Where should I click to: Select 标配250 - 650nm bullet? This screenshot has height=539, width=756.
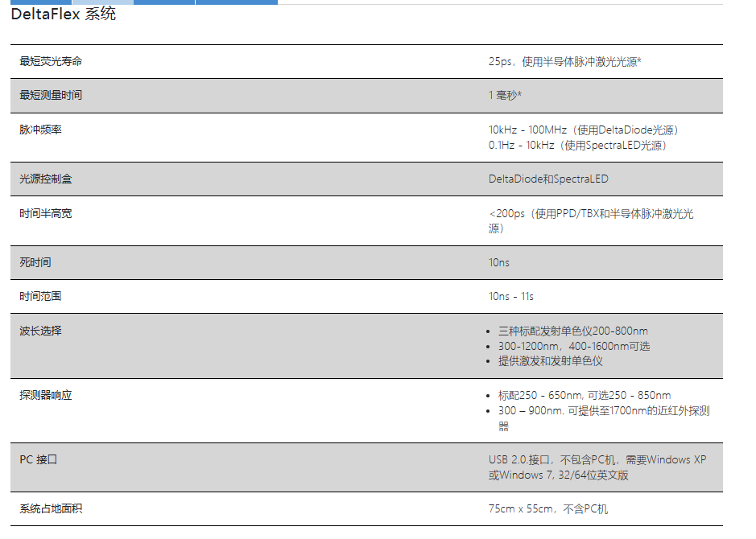[585, 396]
